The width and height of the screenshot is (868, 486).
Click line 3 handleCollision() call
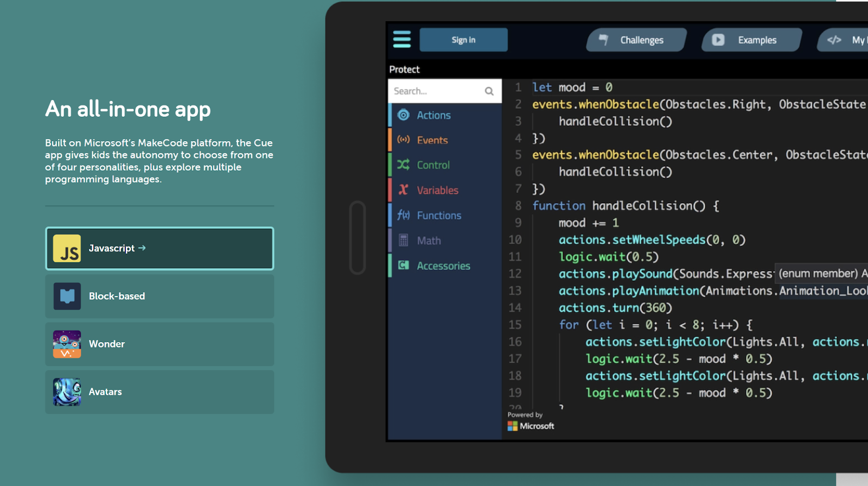615,121
